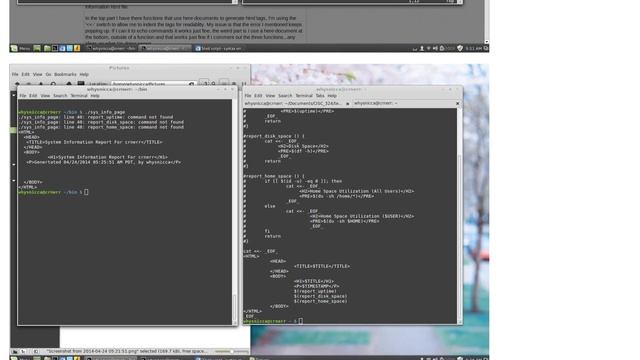The height and width of the screenshot is (360, 640).
Task: Open the Menu button on upper taskbar
Action: 20,48
